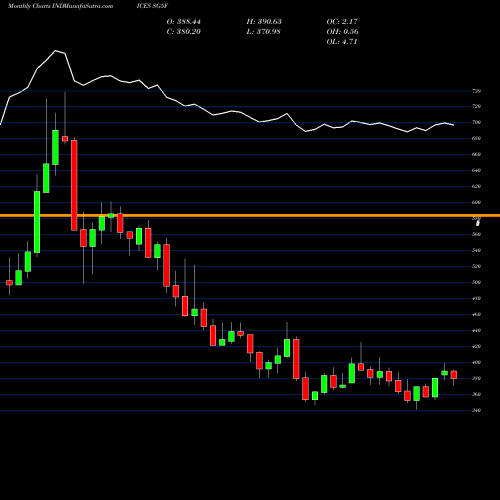Click the "OH: 0.56" reading
The width and height of the screenshot is (500, 500).
pos(342,32)
